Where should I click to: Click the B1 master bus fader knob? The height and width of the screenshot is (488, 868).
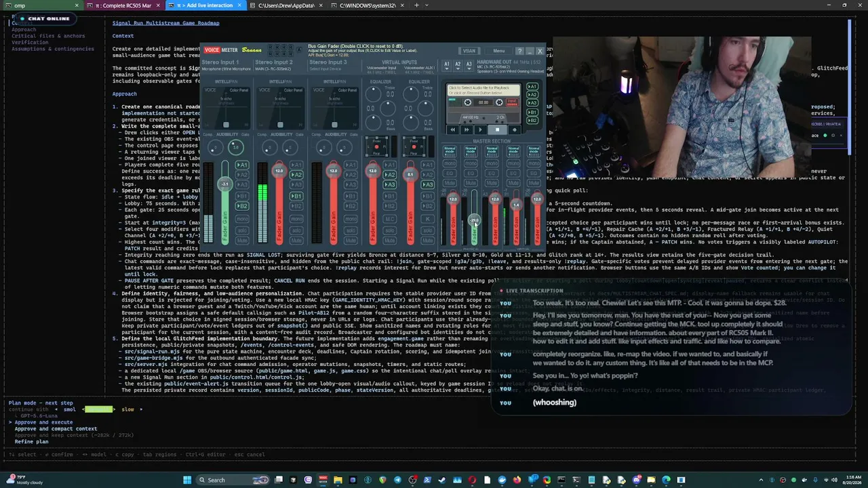click(x=516, y=204)
